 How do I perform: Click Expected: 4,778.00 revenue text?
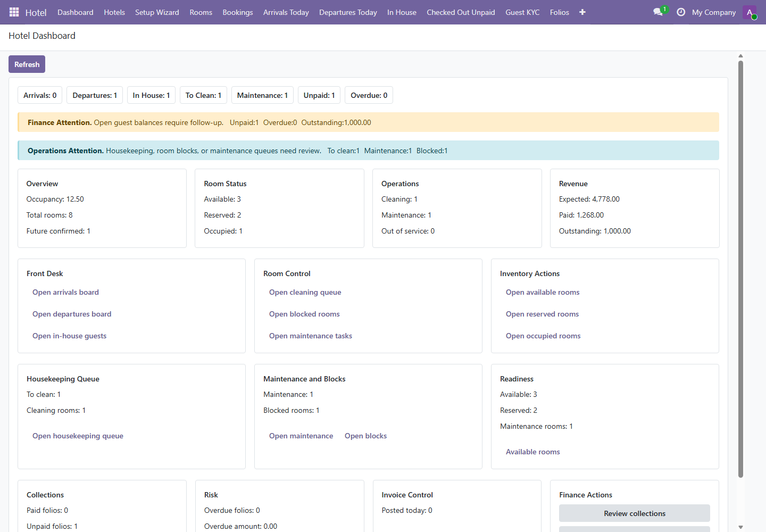click(x=589, y=199)
